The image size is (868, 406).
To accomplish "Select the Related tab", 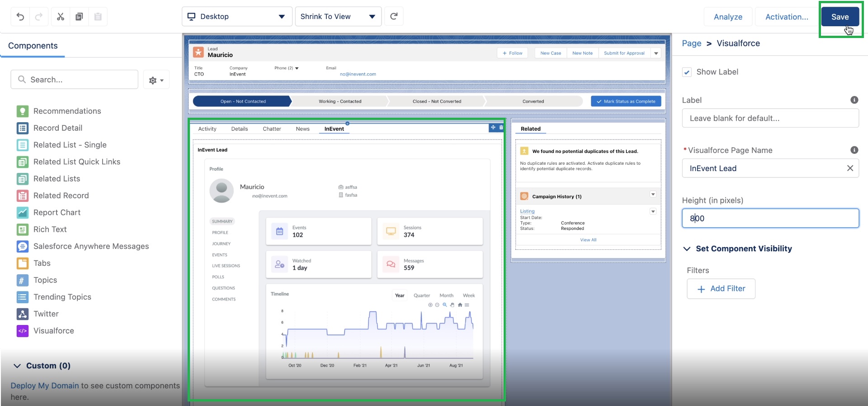I will [530, 129].
